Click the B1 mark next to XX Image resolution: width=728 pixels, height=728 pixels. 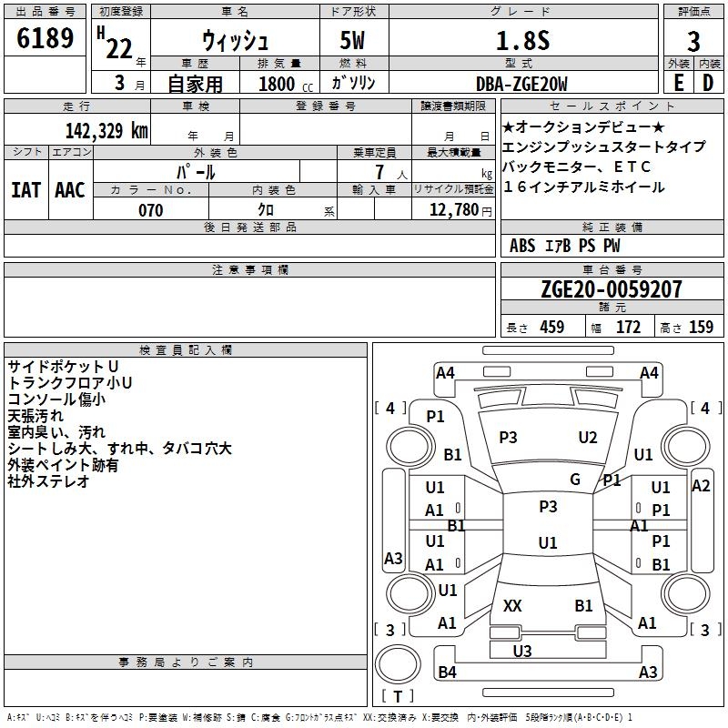point(583,605)
